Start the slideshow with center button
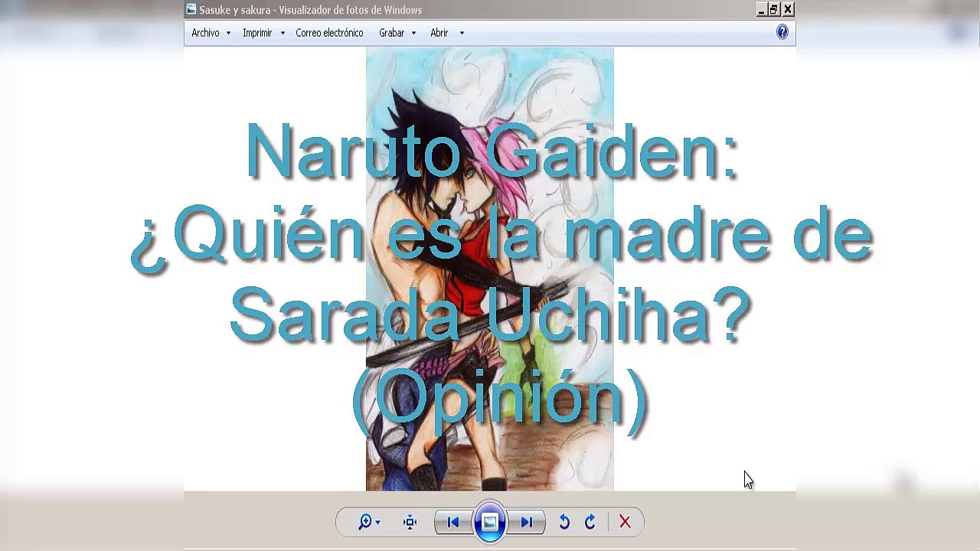The image size is (980, 551). 490,522
